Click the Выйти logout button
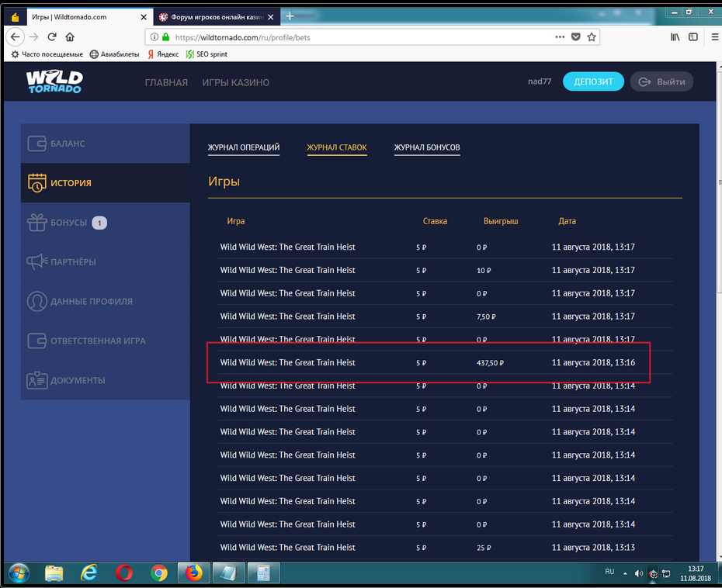The image size is (722, 588). click(x=661, y=81)
